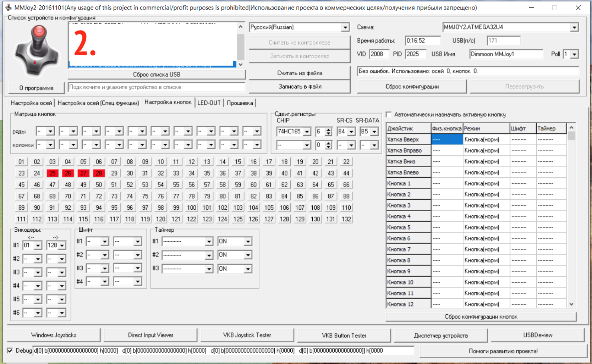Image resolution: width=592 pixels, height=364 pixels.
Task: Click the app icon in title bar
Action: coord(8,7)
